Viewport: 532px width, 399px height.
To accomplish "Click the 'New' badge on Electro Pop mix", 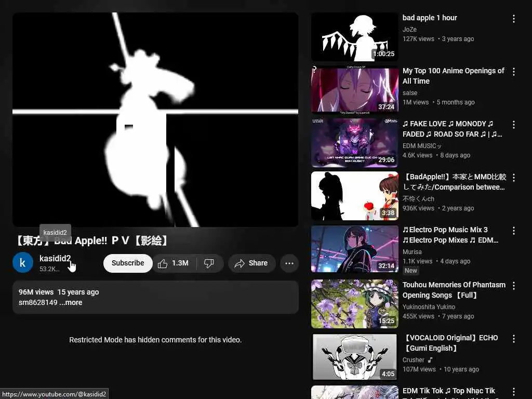I will [410, 270].
